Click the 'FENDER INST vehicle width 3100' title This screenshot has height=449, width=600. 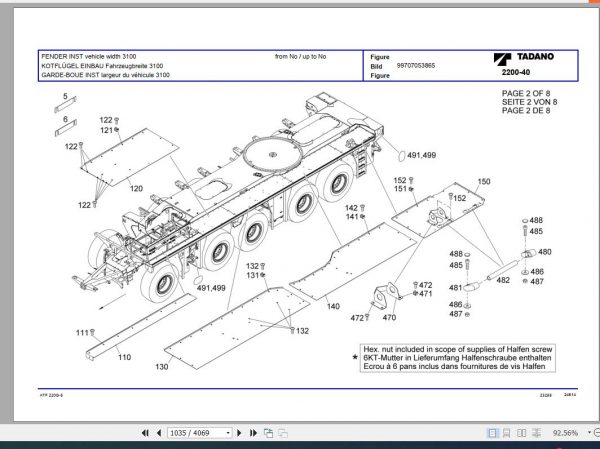tap(89, 56)
